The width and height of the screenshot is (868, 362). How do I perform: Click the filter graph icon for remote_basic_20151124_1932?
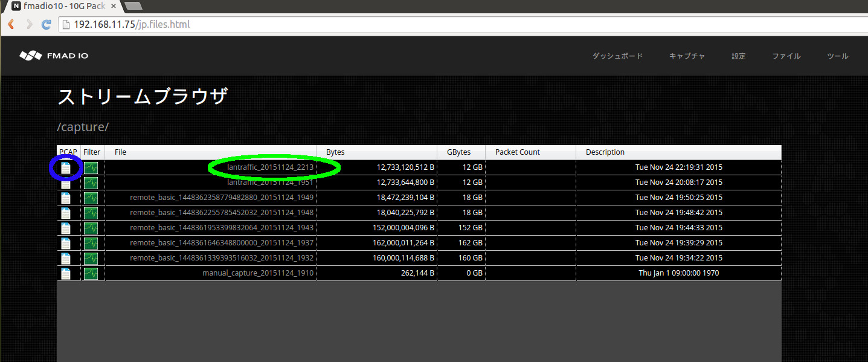(91, 258)
